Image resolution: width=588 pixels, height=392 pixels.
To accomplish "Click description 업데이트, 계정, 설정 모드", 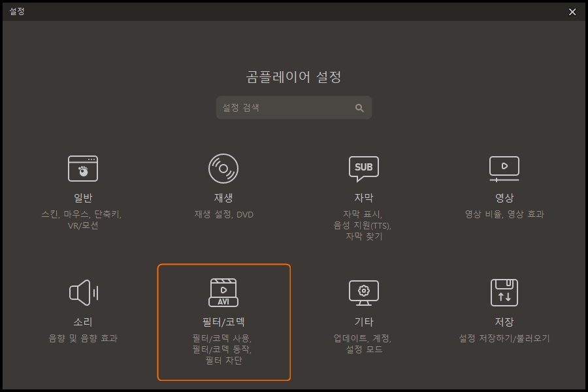I will [363, 344].
